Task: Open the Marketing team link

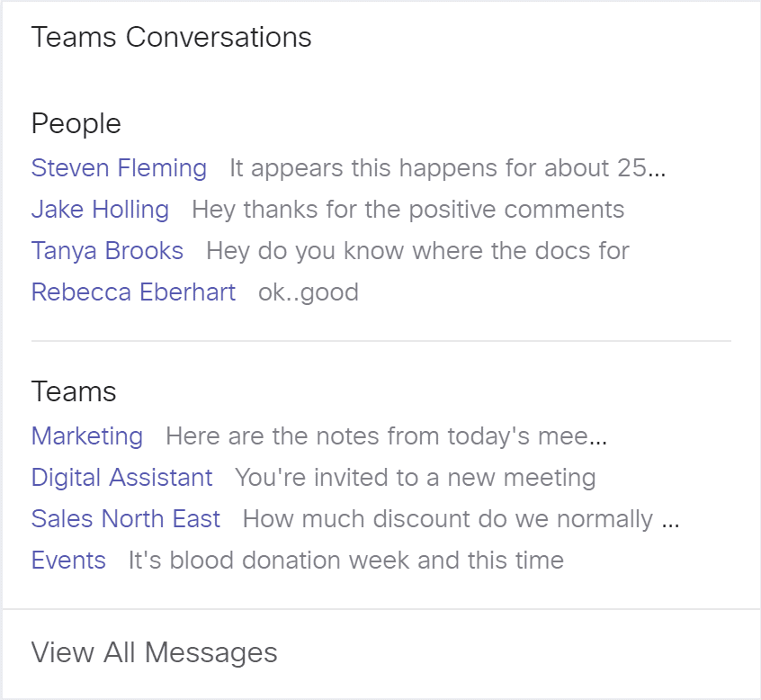Action: 87,435
